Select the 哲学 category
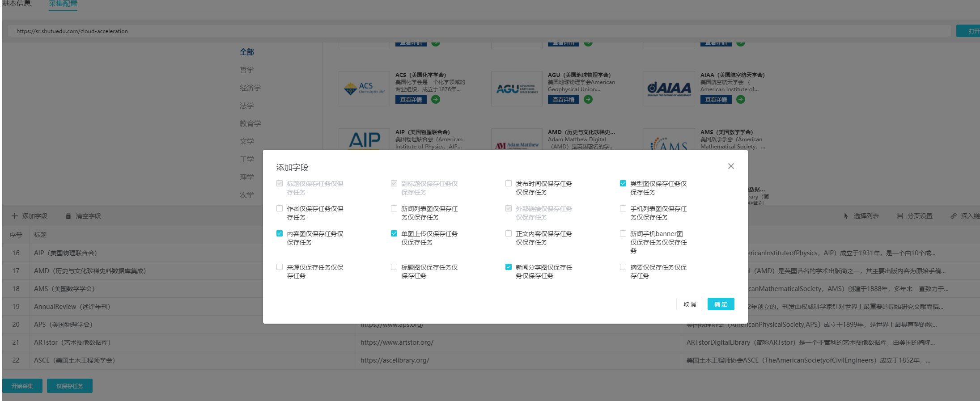 point(247,70)
